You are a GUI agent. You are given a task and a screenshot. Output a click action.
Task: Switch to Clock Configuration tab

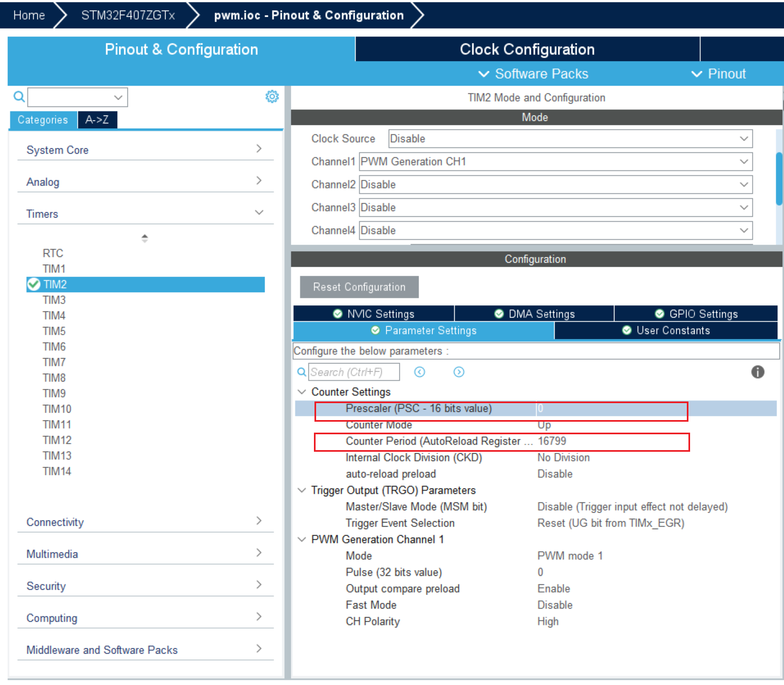(x=527, y=49)
